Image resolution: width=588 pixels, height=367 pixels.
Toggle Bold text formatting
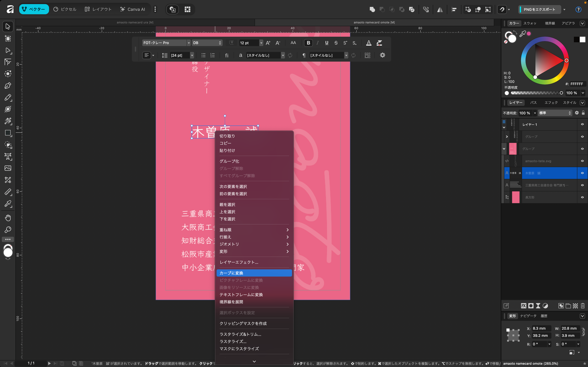(308, 43)
